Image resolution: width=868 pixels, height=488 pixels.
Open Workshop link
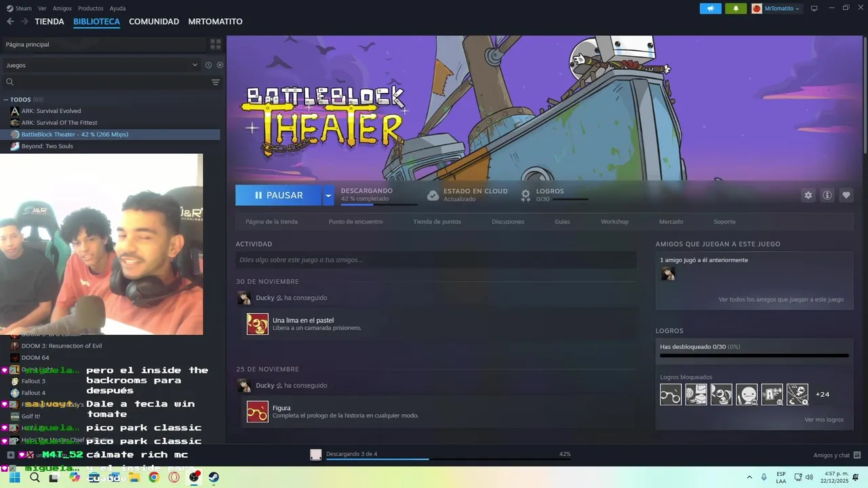(x=614, y=222)
